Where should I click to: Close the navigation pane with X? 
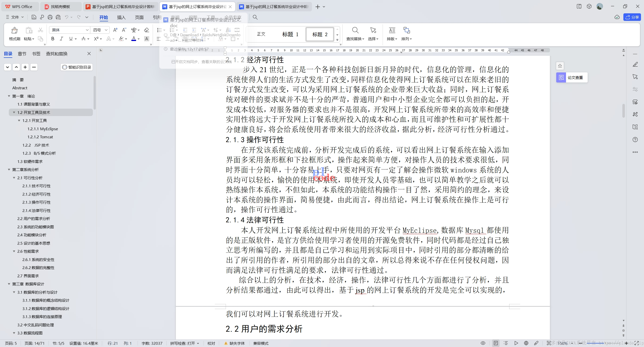click(x=89, y=54)
